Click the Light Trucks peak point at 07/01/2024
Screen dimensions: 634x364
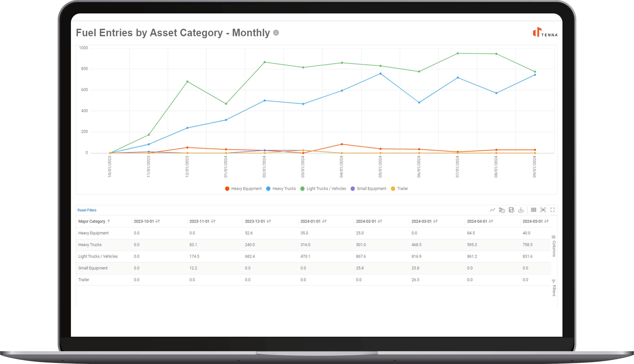pyautogui.click(x=458, y=53)
